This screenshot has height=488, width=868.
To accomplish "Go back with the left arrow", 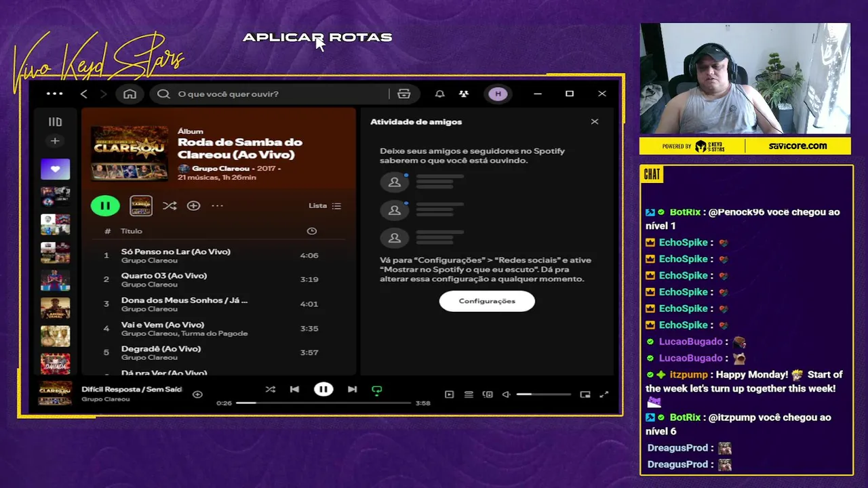I will pyautogui.click(x=84, y=94).
